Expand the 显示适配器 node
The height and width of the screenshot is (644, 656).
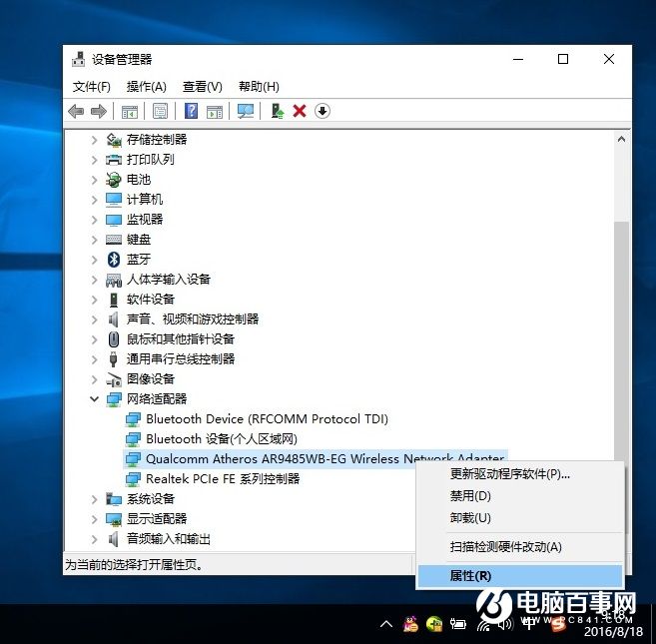pos(95,519)
